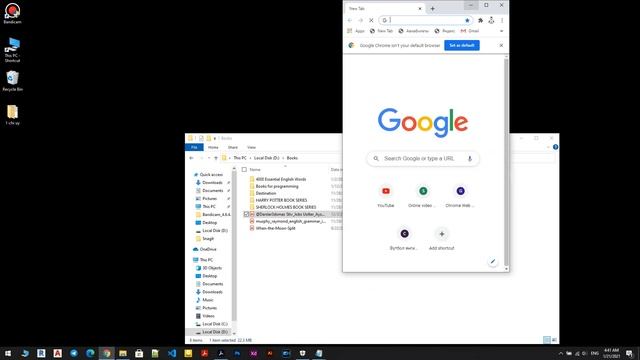Screen dimensions: 640x360
Task: Expand the bookmarks bar overflow arrow
Action: point(502,31)
